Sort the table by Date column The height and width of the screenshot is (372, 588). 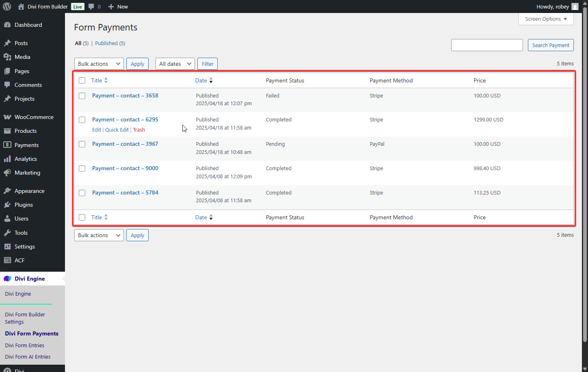[x=201, y=80]
